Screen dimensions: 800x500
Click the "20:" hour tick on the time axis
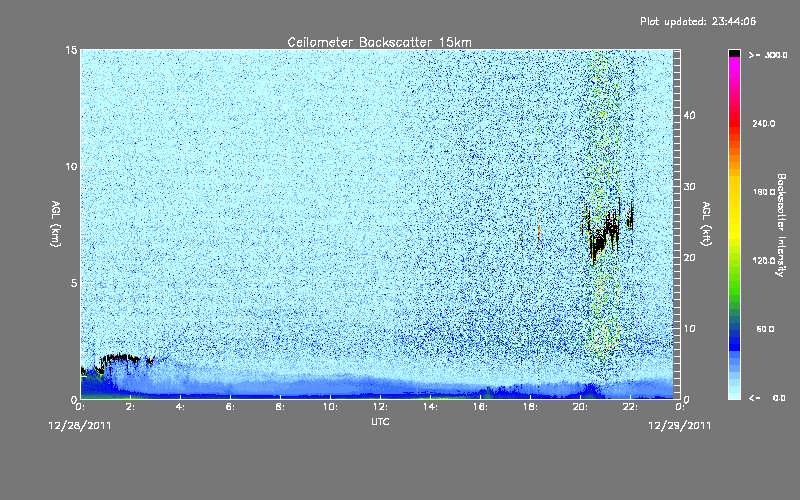coord(580,407)
